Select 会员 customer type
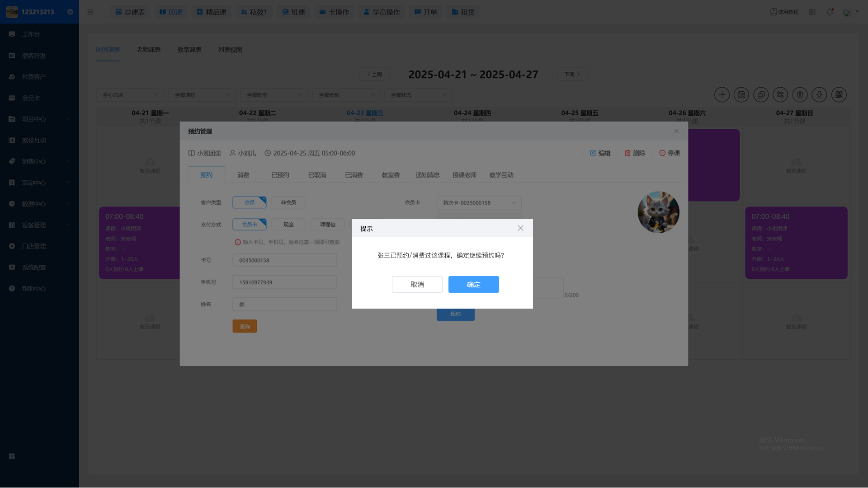868x488 pixels. (x=250, y=202)
